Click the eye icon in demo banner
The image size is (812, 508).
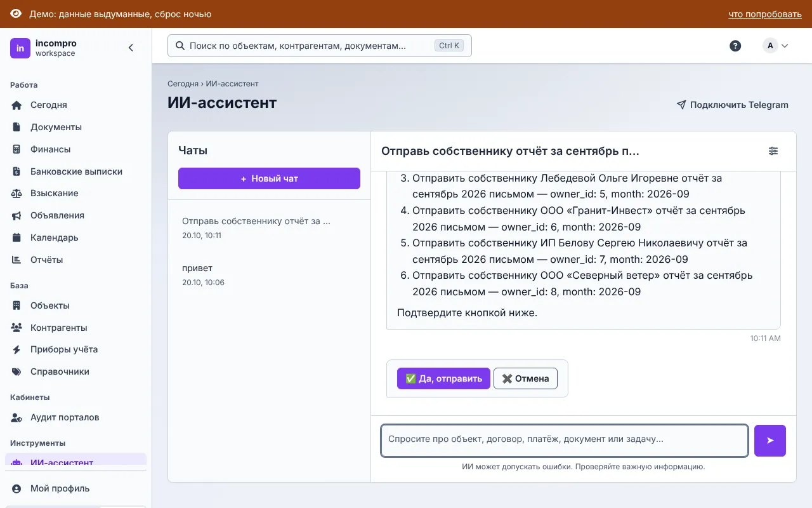[x=16, y=14]
